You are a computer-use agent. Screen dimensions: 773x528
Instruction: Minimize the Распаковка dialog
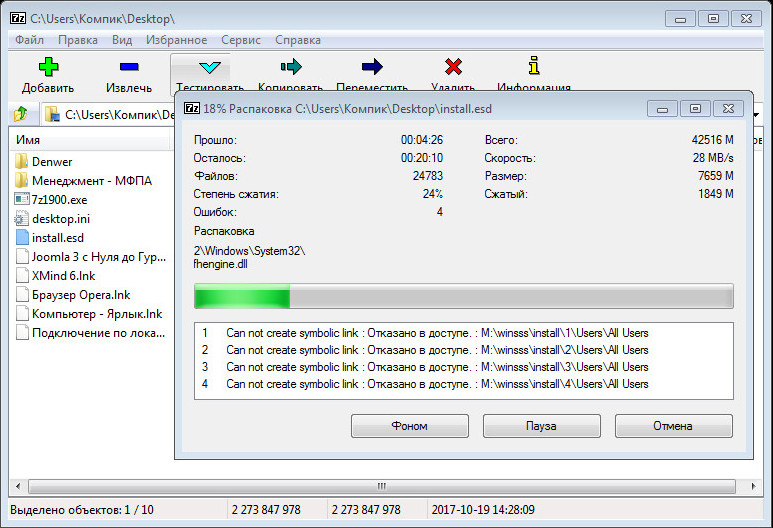(x=663, y=109)
